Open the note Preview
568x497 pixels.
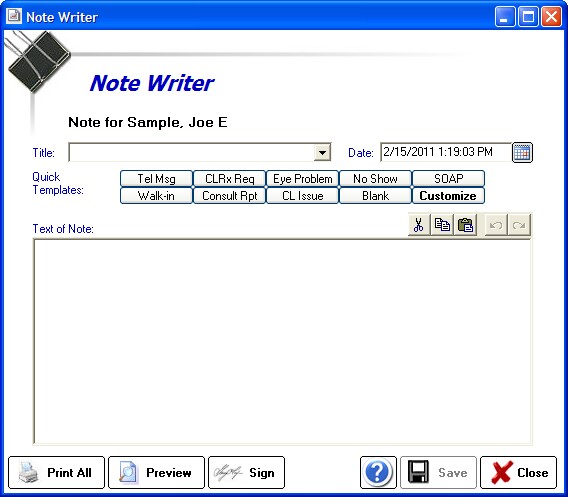[156, 472]
